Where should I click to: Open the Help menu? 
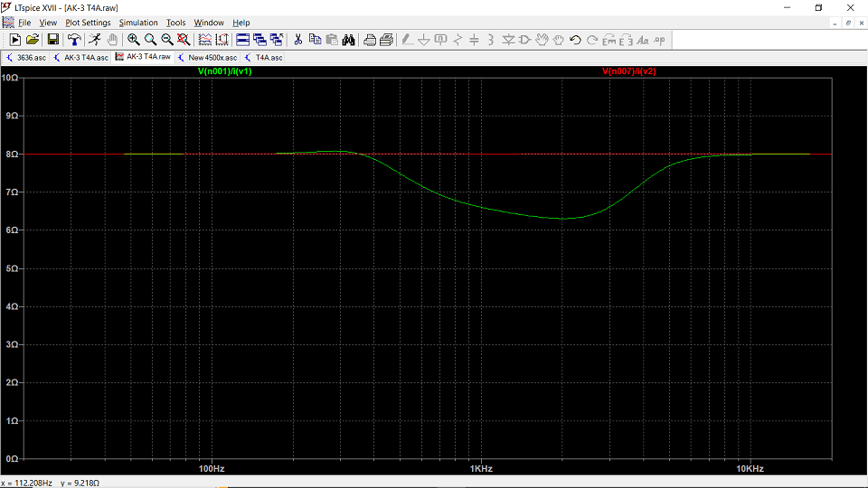click(241, 23)
